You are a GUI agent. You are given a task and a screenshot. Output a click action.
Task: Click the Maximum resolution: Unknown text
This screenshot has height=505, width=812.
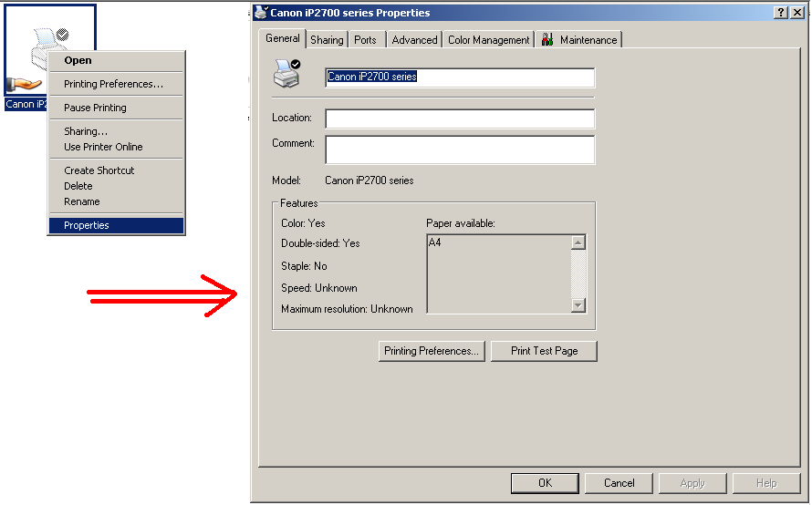click(x=347, y=309)
